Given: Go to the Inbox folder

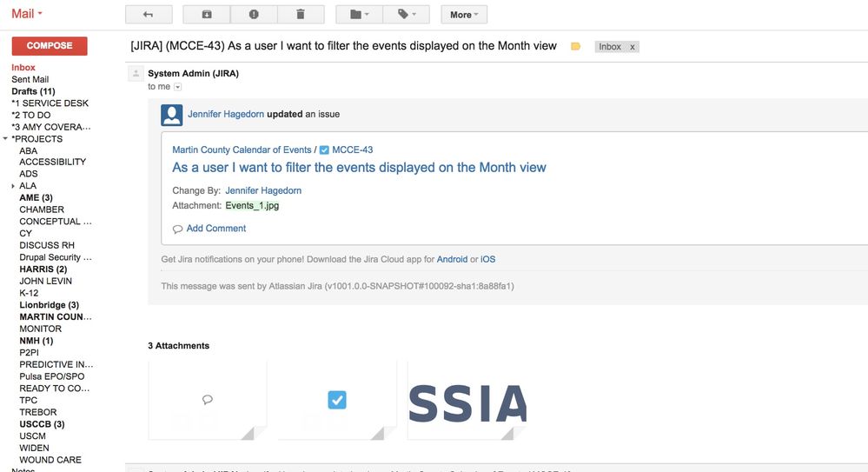Looking at the screenshot, I should 23,68.
